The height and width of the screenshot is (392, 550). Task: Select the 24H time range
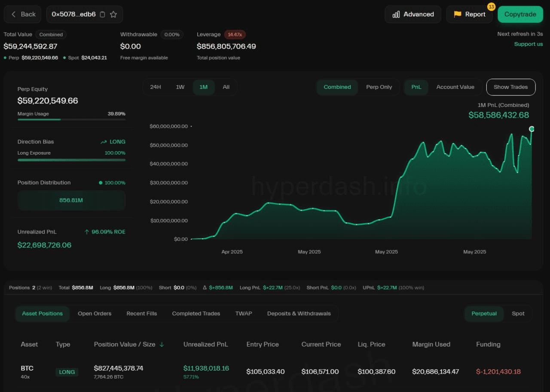pos(156,87)
